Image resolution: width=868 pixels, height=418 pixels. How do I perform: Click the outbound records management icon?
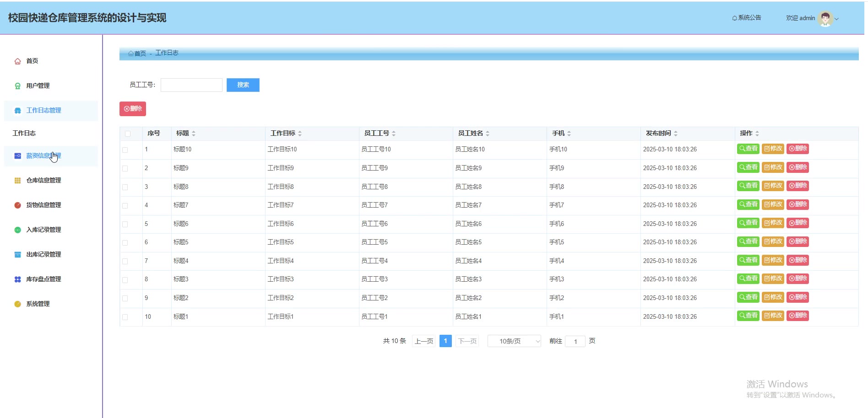pyautogui.click(x=17, y=255)
